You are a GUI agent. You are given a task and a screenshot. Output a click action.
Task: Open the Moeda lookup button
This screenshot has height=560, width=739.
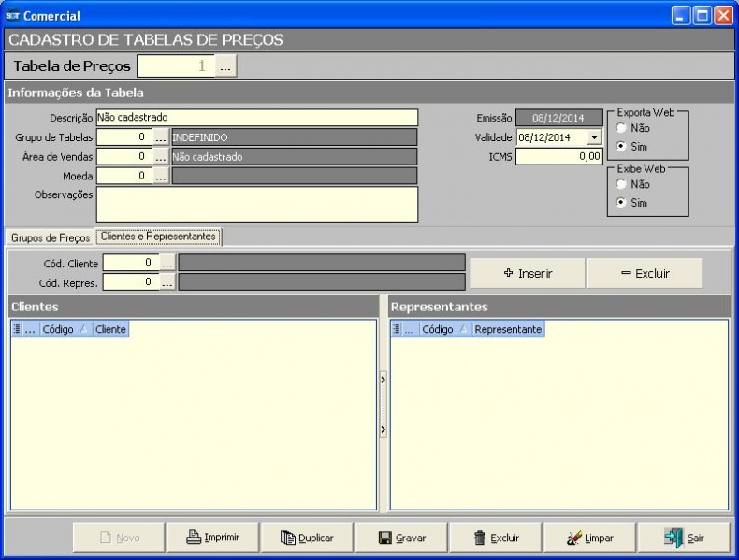click(162, 175)
